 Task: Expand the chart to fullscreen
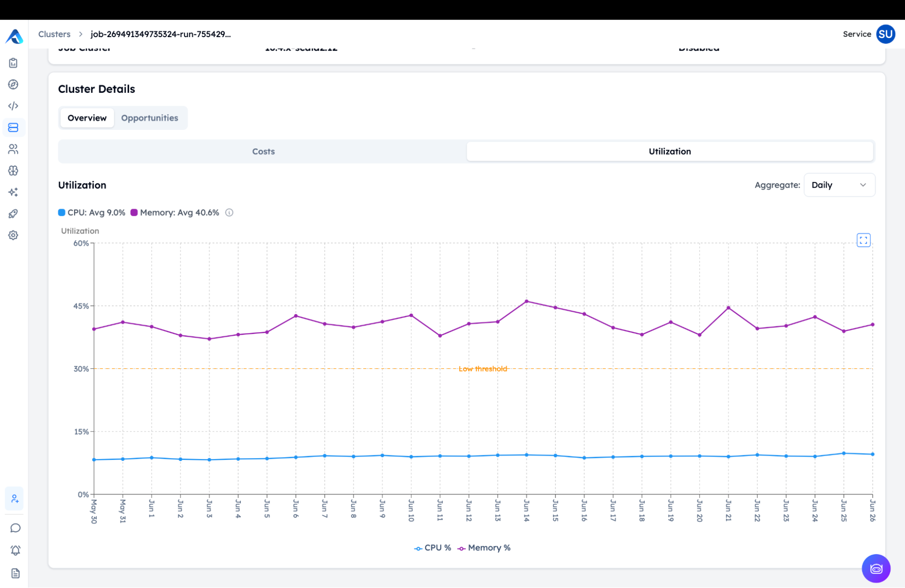click(x=863, y=240)
